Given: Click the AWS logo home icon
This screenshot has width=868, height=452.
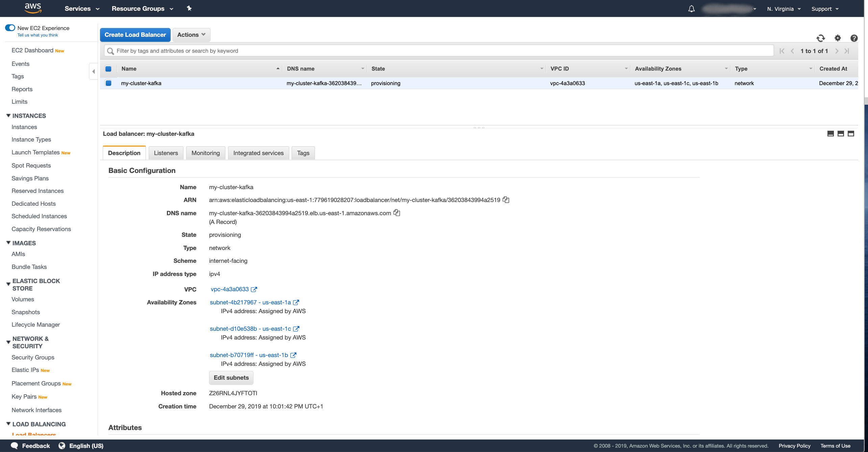Looking at the screenshot, I should [x=33, y=8].
